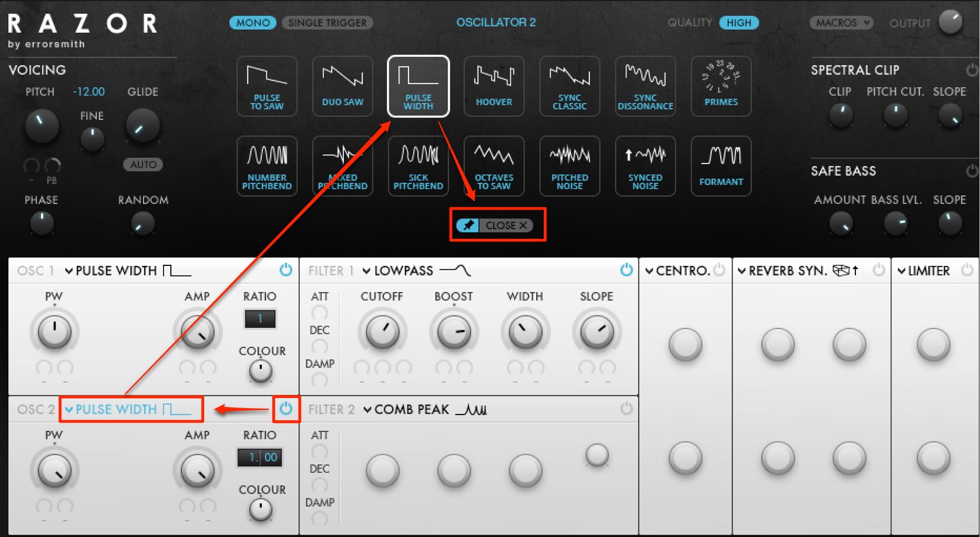This screenshot has height=537, width=980.
Task: Choose the Sick Pitchbend oscillator
Action: [419, 166]
